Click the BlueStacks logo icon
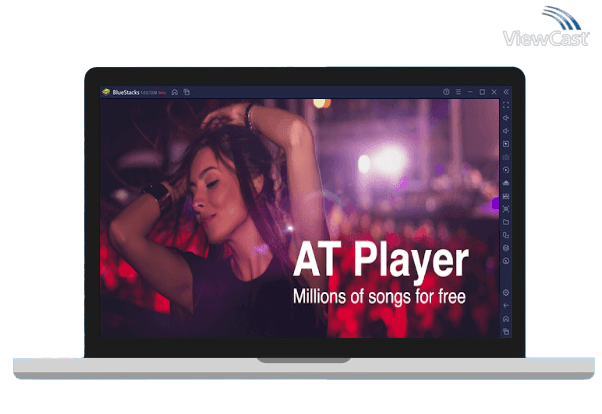 pyautogui.click(x=106, y=92)
